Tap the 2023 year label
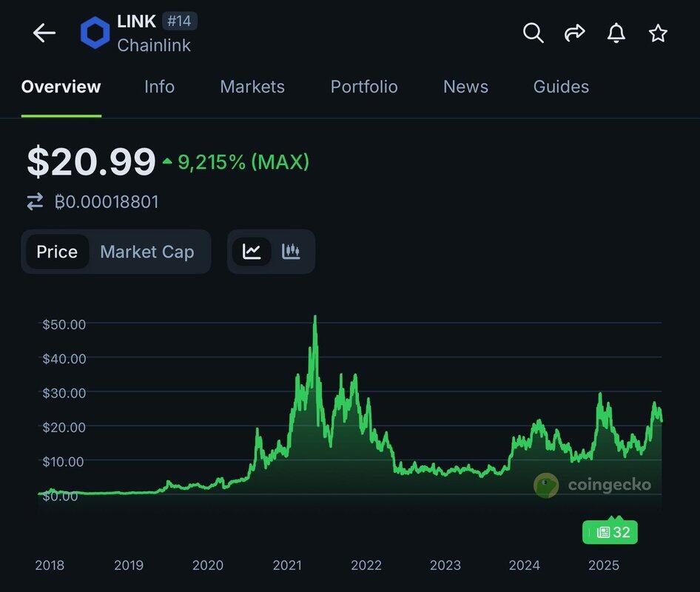Screen dimensions: 700x592 (445, 565)
